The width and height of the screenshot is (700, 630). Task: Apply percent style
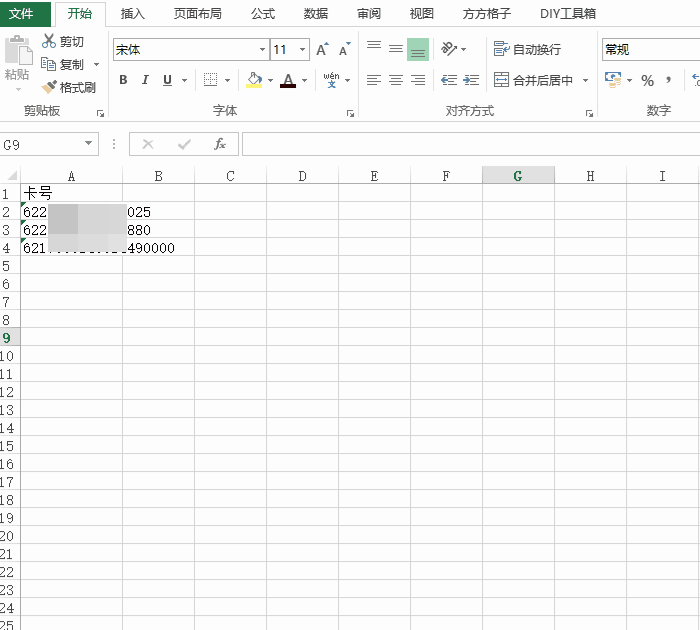coord(647,80)
